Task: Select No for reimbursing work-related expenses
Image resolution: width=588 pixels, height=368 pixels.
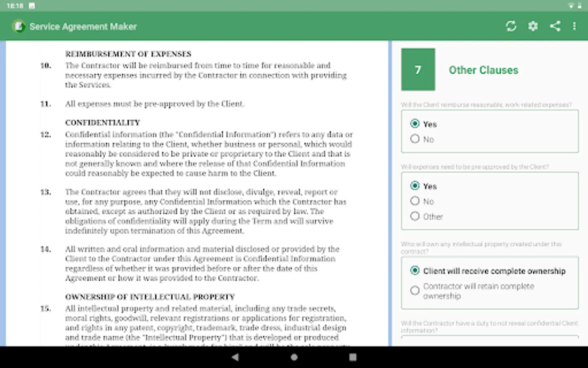Action: click(422, 139)
